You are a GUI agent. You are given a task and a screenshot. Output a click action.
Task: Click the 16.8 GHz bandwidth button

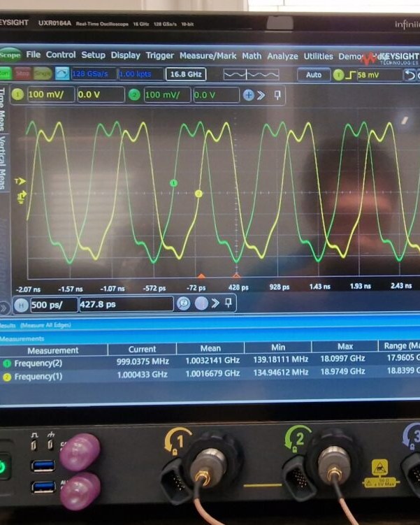(x=186, y=74)
